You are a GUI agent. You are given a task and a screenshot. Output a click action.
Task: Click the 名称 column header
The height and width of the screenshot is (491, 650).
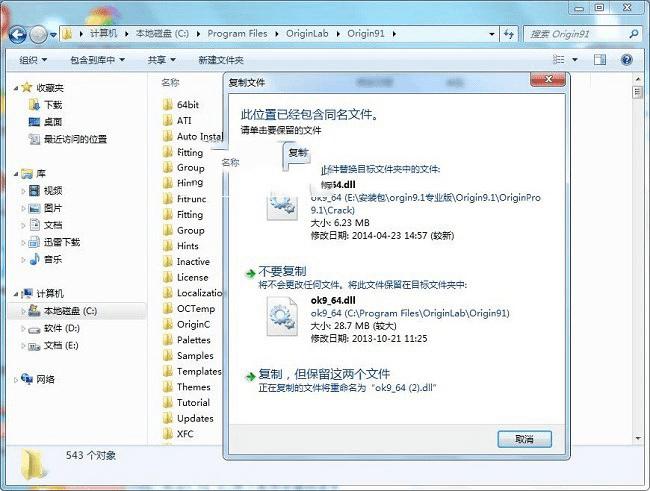[170, 83]
